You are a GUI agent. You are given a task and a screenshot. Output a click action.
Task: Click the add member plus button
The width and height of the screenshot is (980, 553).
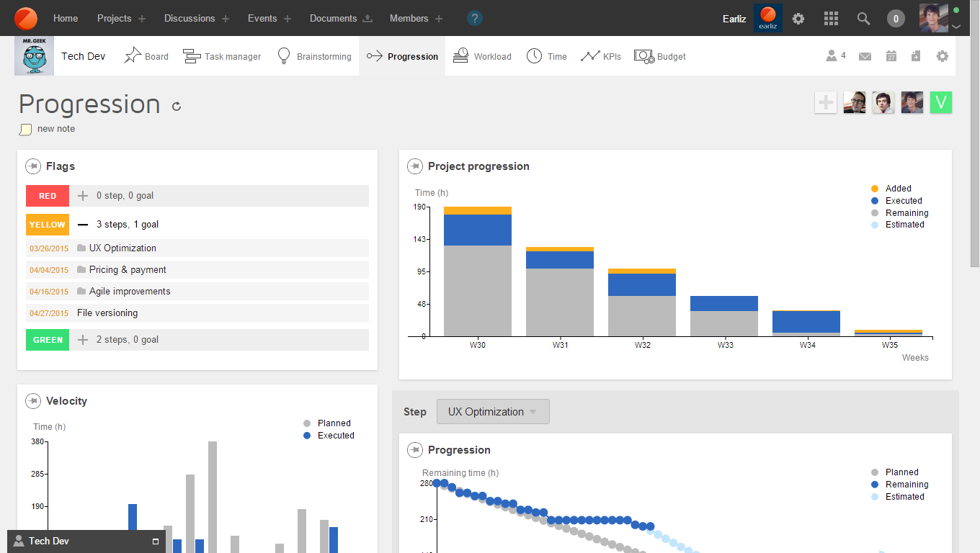[x=826, y=103]
